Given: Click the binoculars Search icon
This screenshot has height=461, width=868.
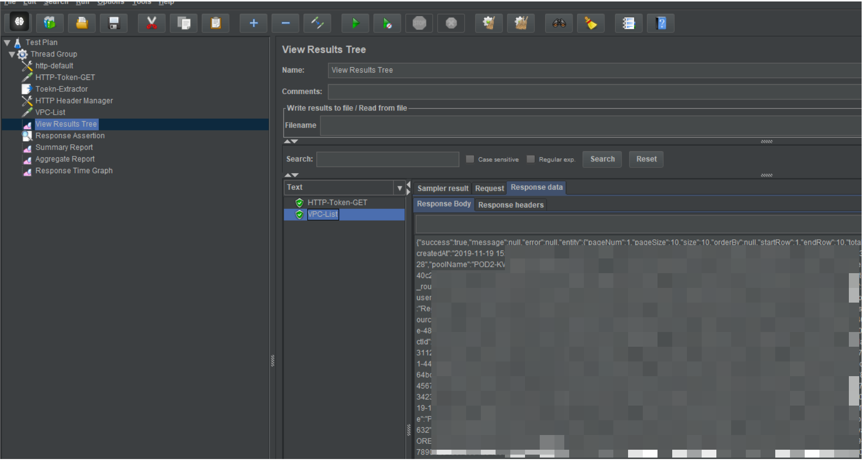Looking at the screenshot, I should pyautogui.click(x=559, y=23).
